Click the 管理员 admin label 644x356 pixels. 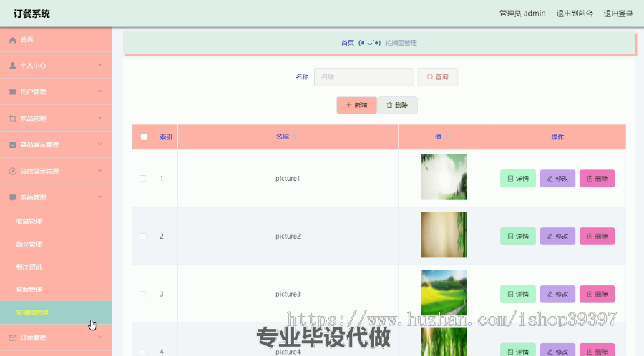pyautogui.click(x=522, y=14)
